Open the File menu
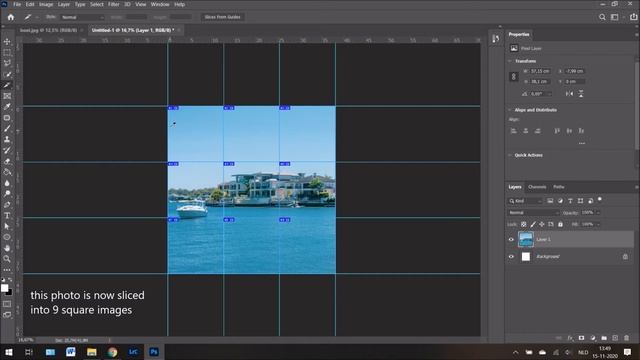 [17, 4]
